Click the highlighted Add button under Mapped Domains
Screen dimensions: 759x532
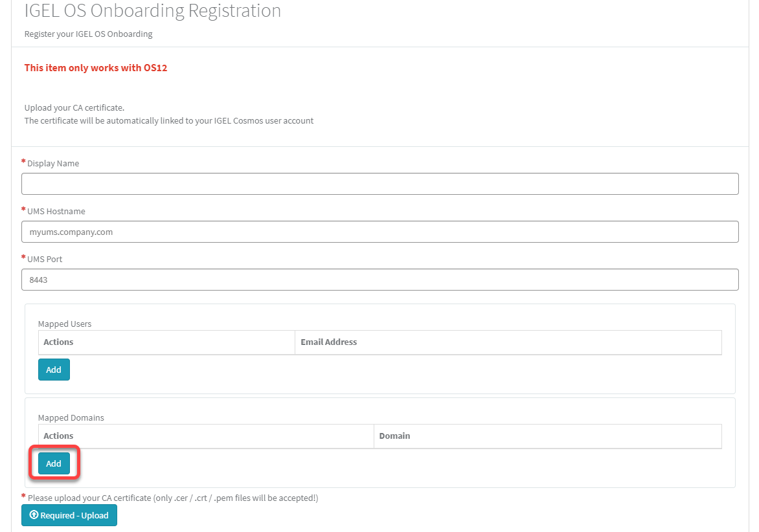[54, 463]
